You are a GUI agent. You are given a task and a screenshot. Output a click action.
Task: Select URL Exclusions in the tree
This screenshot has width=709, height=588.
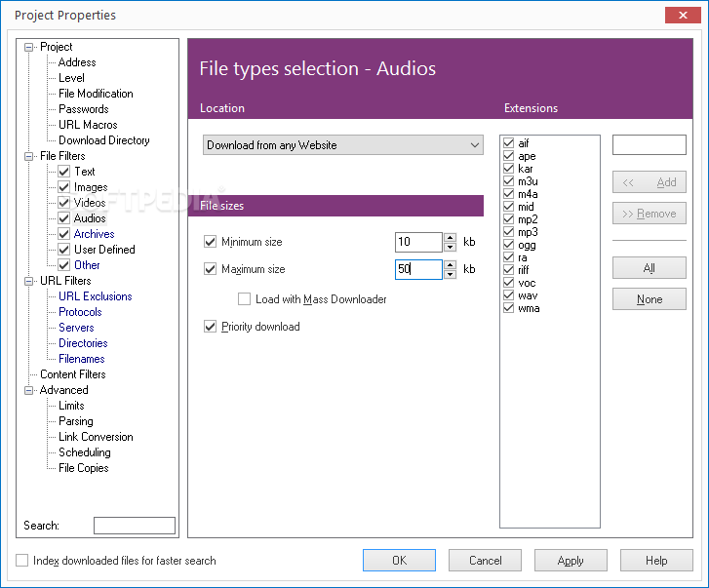pyautogui.click(x=95, y=296)
